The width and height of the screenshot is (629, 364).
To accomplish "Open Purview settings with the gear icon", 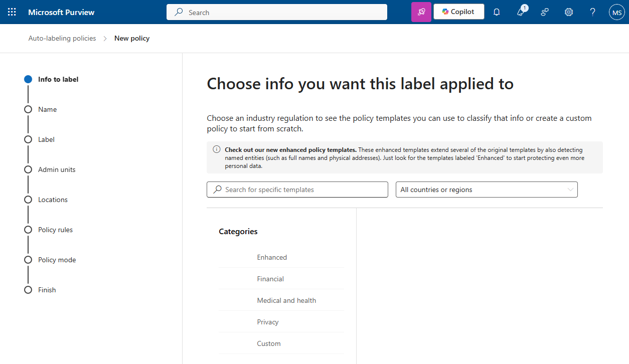I will tap(568, 12).
